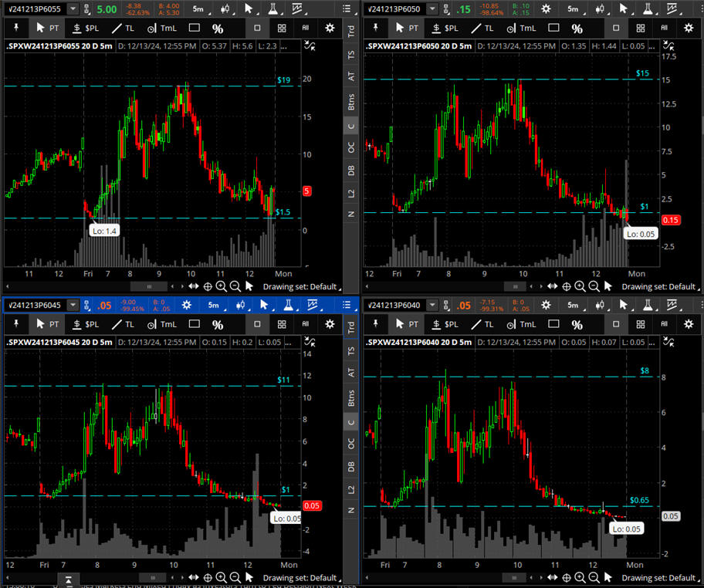Select the TL trendline button in P6050 toolbar
This screenshot has width=704, height=588.
pyautogui.click(x=482, y=28)
